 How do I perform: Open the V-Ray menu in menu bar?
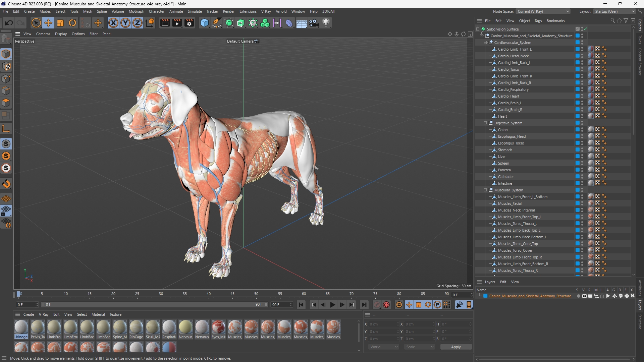click(x=266, y=11)
